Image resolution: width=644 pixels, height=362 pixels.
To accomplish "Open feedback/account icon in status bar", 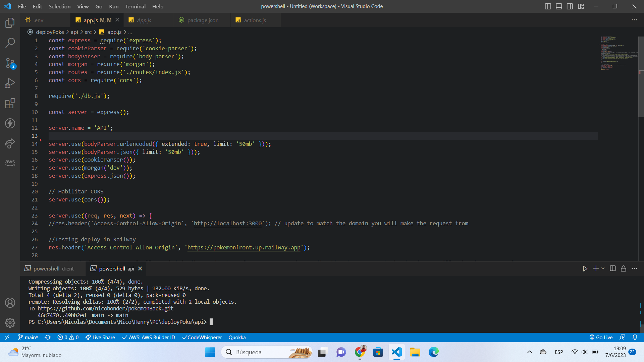I will 623,337.
